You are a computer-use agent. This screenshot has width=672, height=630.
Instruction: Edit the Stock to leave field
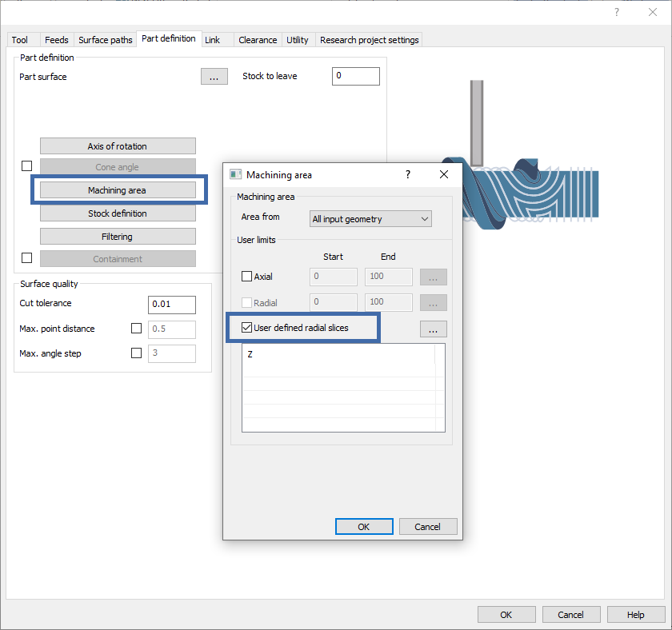click(356, 76)
